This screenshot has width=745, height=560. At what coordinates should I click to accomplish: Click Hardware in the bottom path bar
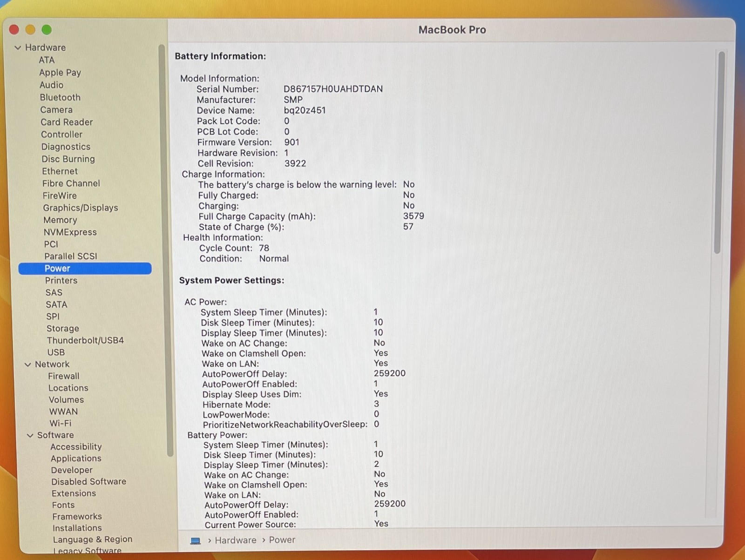(236, 540)
